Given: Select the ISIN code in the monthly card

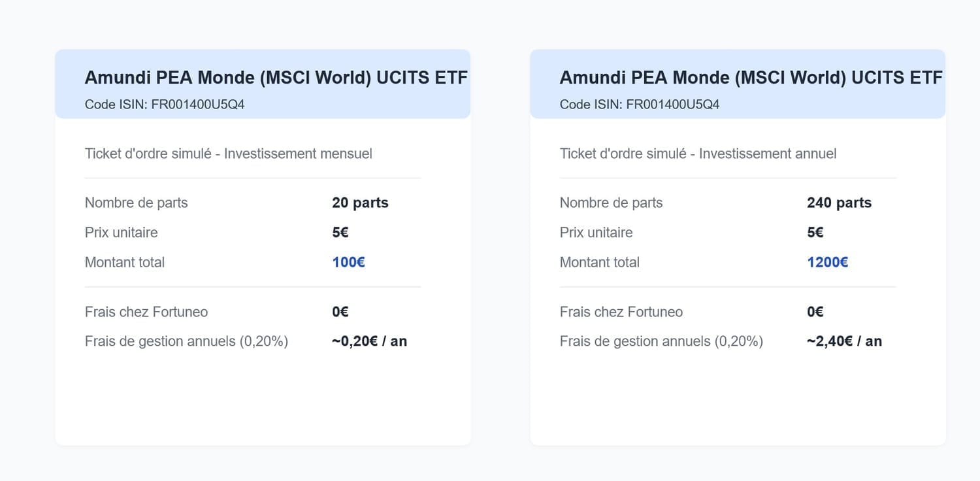Looking at the screenshot, I should [x=197, y=105].
